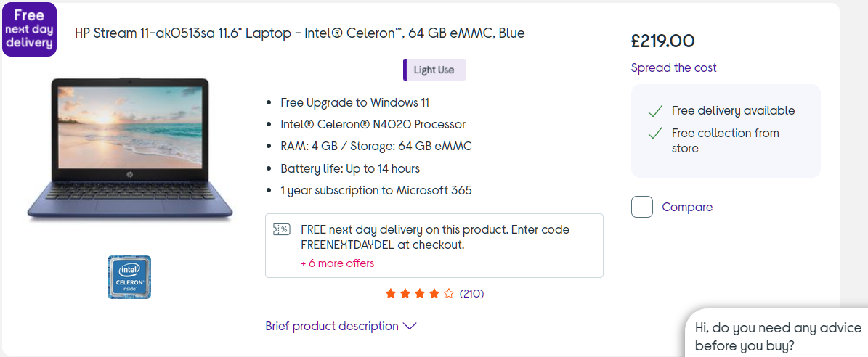Click the chevron after Brief product description
This screenshot has width=868, height=357.
tap(410, 327)
